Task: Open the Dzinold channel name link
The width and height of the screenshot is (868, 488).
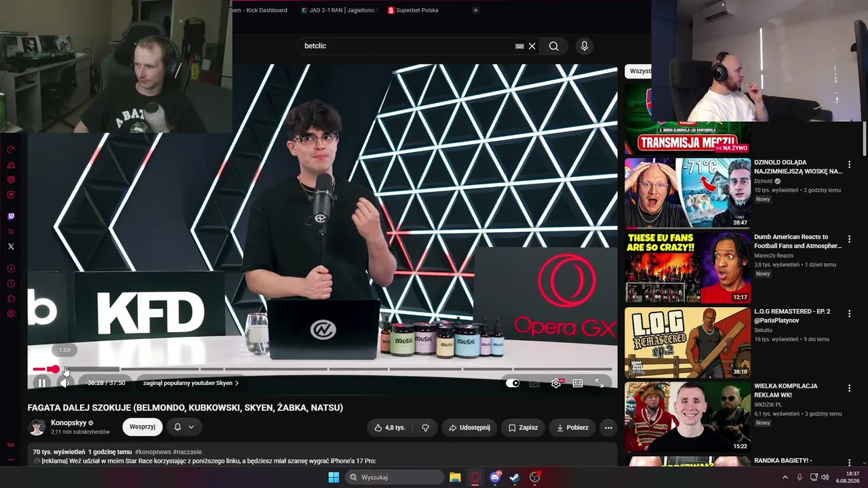Action: (x=764, y=181)
